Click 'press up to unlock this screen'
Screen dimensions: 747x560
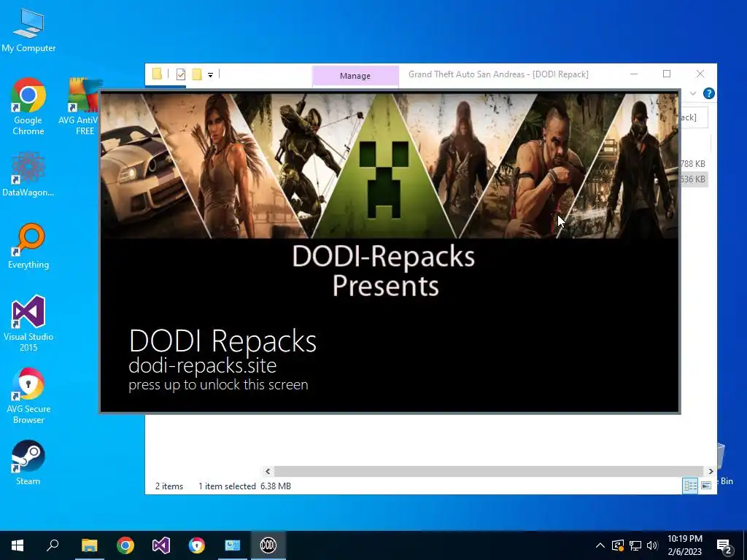[218, 385]
